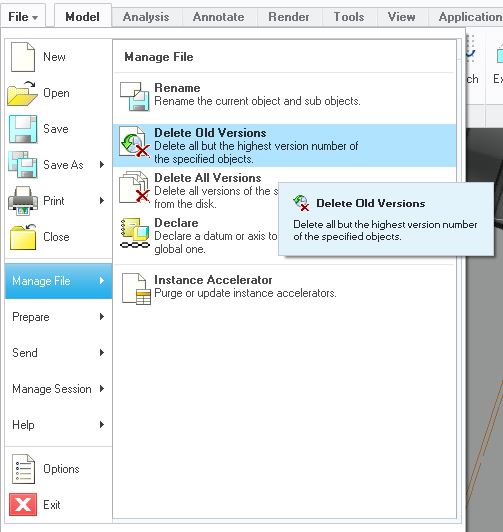Click the Save As icon

click(x=23, y=165)
